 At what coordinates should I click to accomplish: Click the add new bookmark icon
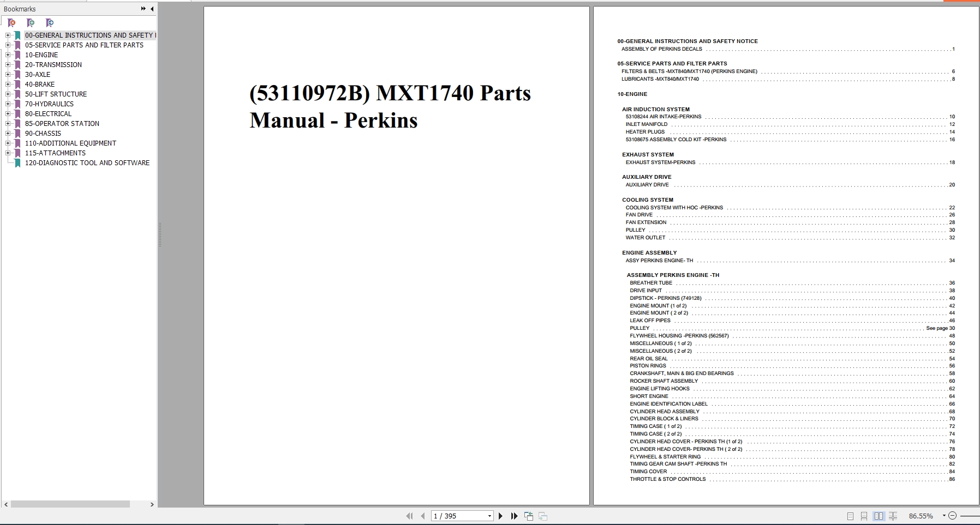31,23
